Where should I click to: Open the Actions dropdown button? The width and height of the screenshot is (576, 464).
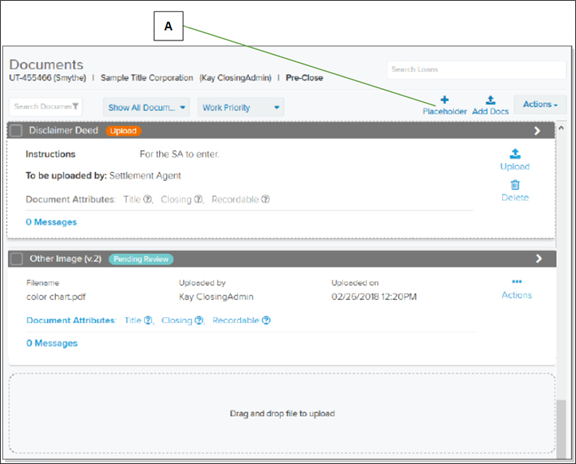pyautogui.click(x=540, y=104)
